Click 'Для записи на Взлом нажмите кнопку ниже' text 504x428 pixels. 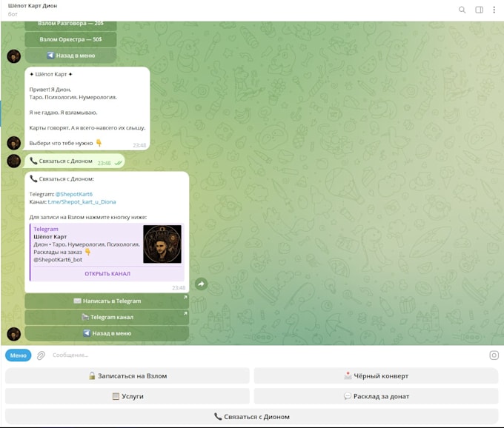[x=88, y=217]
